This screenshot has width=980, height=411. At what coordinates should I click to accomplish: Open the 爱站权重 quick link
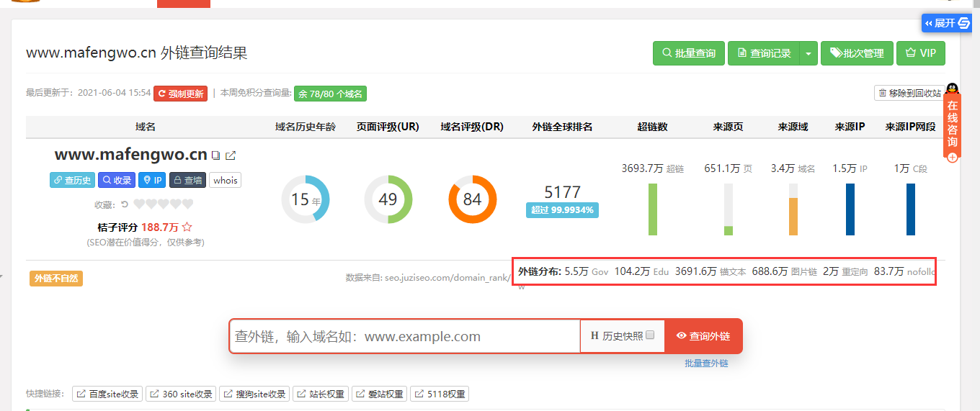379,394
